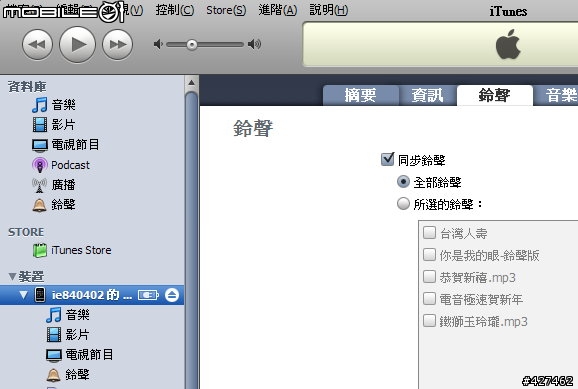Open the 進階(A) menu
Viewport: 578px width, 389px height.
coord(278,10)
